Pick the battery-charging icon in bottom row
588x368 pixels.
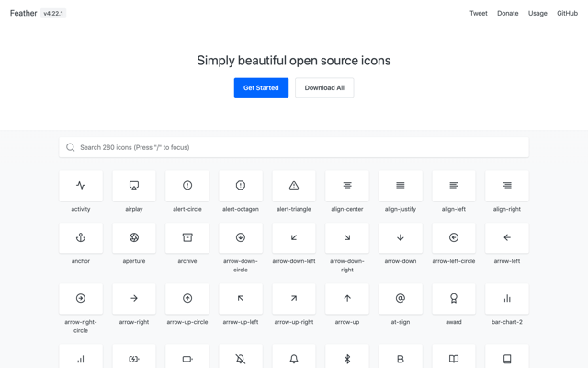coord(134,357)
